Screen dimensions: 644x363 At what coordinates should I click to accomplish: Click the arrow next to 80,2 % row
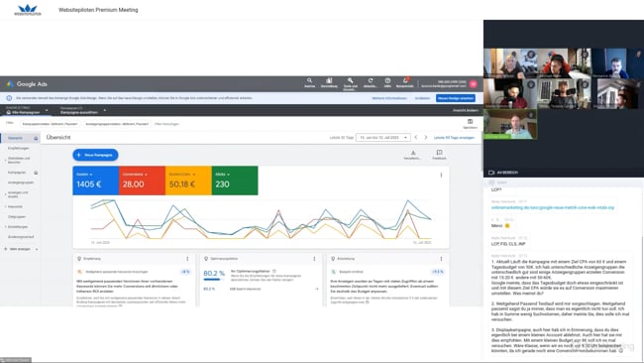[x=316, y=289]
